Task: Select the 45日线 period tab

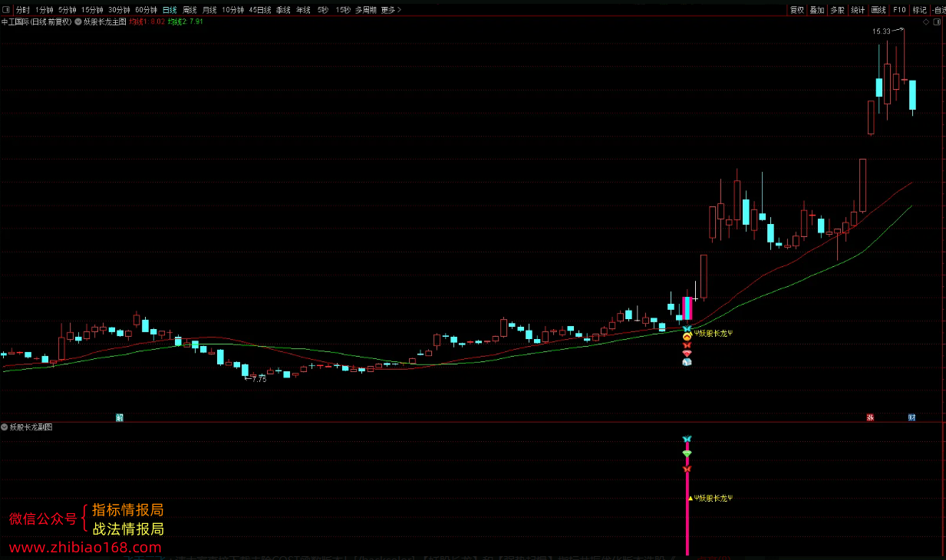Action: tap(261, 10)
